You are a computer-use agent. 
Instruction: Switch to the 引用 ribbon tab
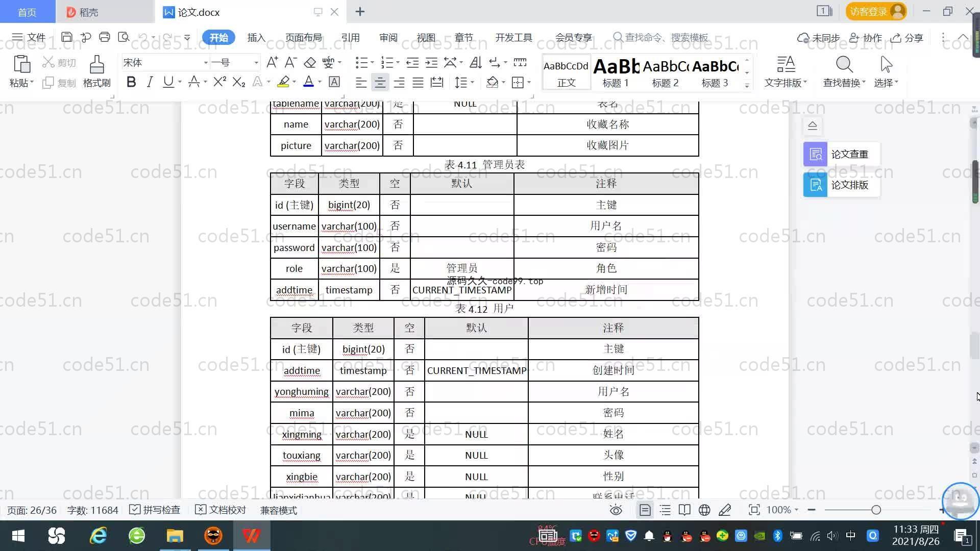pos(350,37)
